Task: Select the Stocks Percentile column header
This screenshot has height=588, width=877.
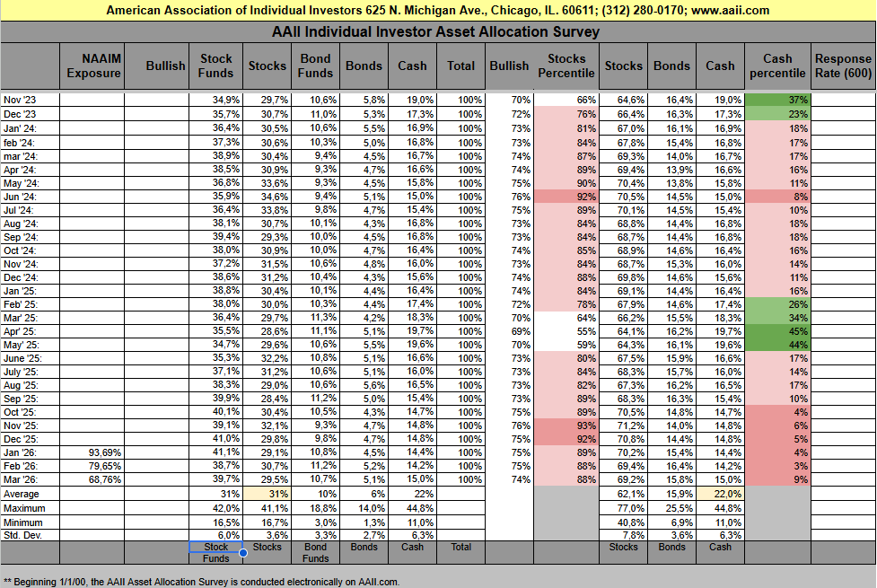Action: [566, 66]
